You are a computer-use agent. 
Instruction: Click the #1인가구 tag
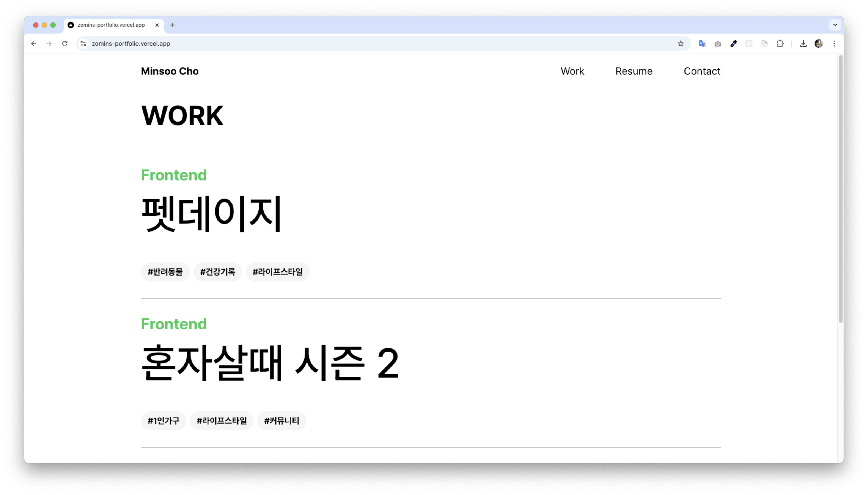coord(164,421)
